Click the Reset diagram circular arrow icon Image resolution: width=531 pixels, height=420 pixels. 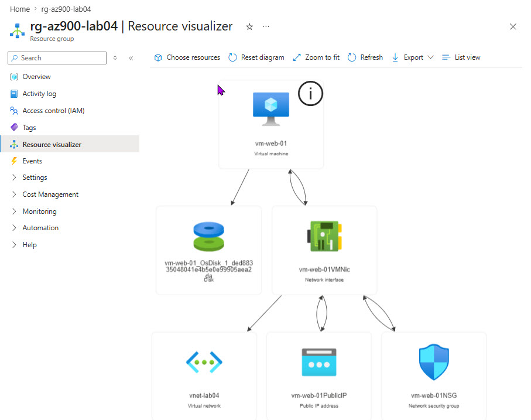[232, 57]
